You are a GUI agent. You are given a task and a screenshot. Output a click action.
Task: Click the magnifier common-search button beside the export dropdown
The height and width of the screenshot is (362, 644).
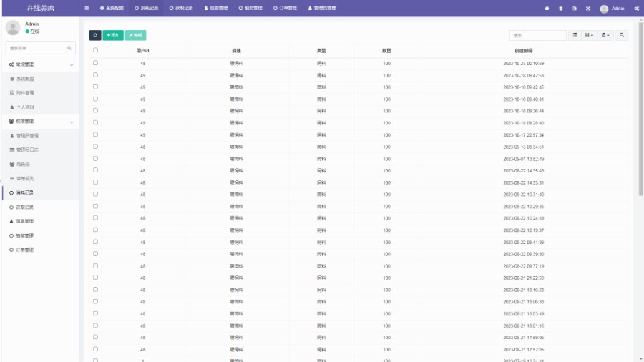pos(622,35)
